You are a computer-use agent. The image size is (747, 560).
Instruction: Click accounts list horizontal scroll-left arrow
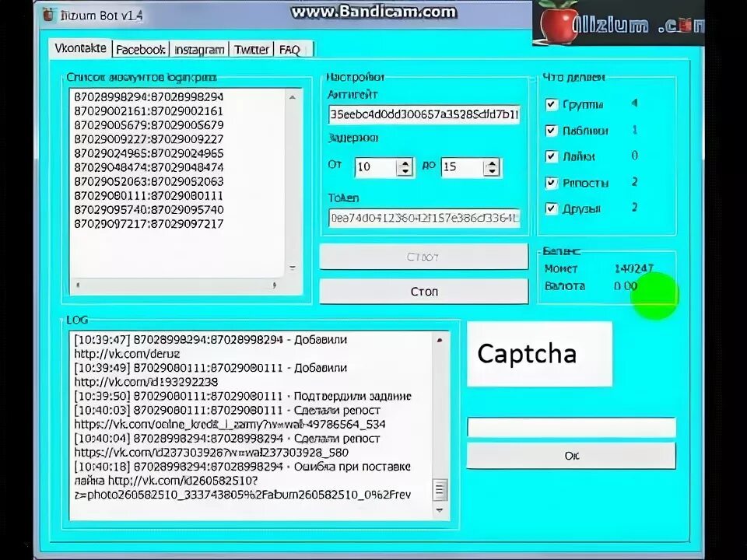[78, 285]
